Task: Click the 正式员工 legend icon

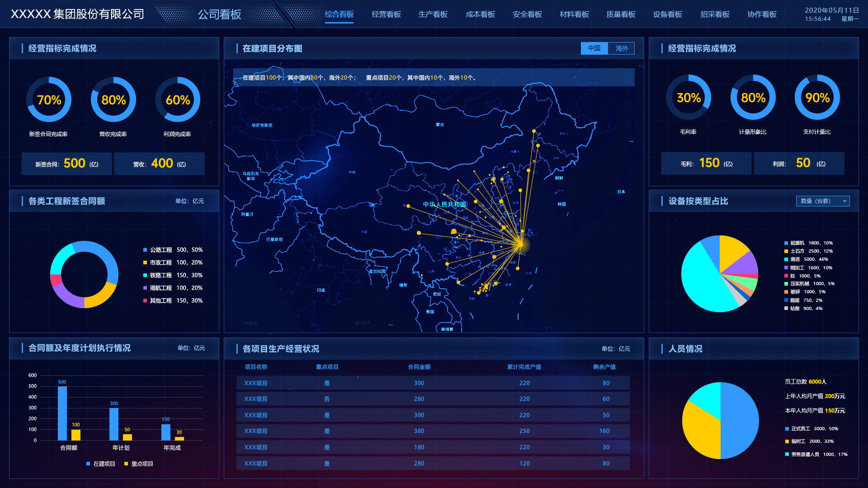Action: (x=787, y=429)
